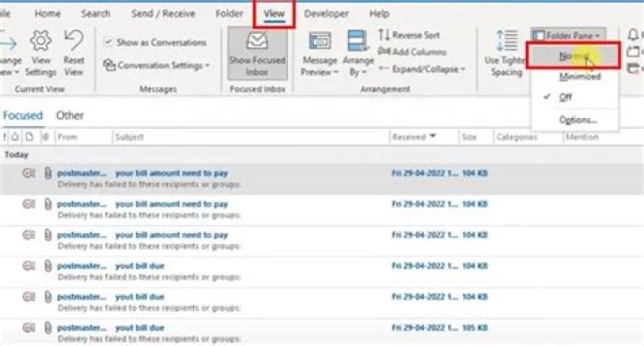Open the Send / Receive tab
Screen dimensions: 644x346
[x=163, y=13]
